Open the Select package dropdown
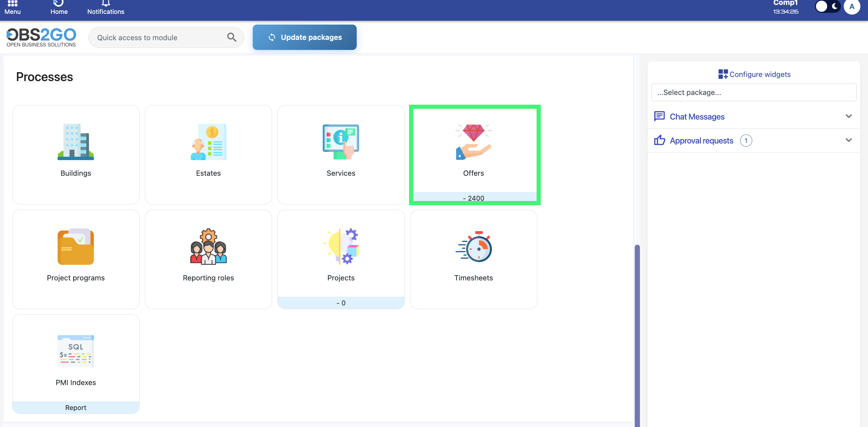Viewport: 868px width, 427px height. pyautogui.click(x=754, y=93)
